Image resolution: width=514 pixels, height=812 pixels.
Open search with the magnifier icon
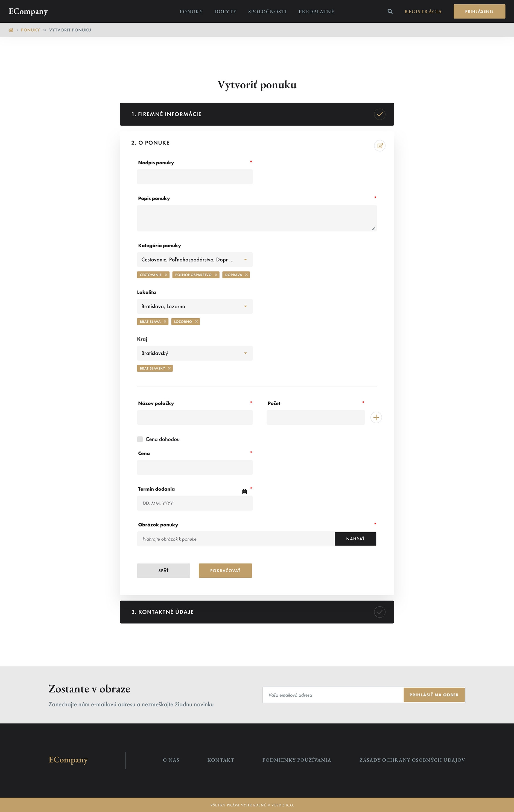pyautogui.click(x=390, y=11)
